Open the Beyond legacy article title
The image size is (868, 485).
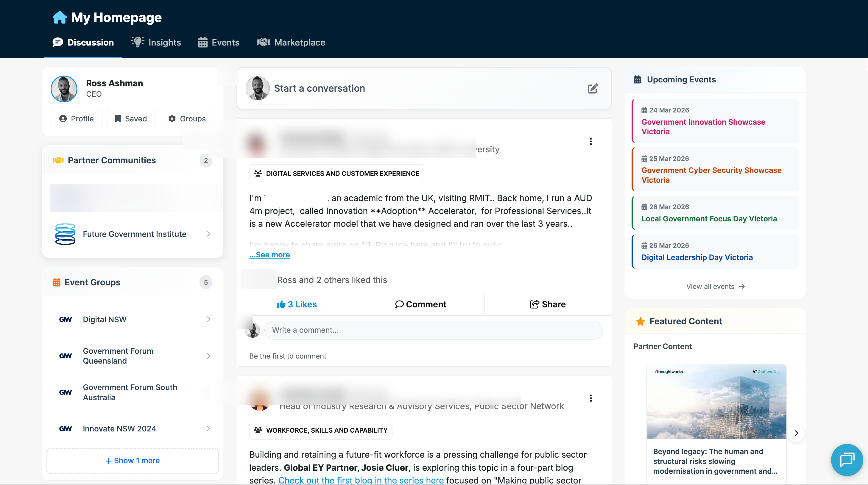coord(715,461)
